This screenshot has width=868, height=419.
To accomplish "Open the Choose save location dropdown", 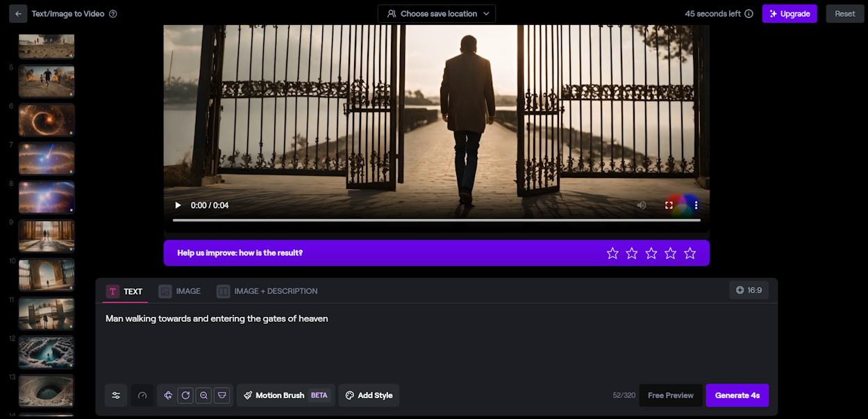I will (x=436, y=13).
